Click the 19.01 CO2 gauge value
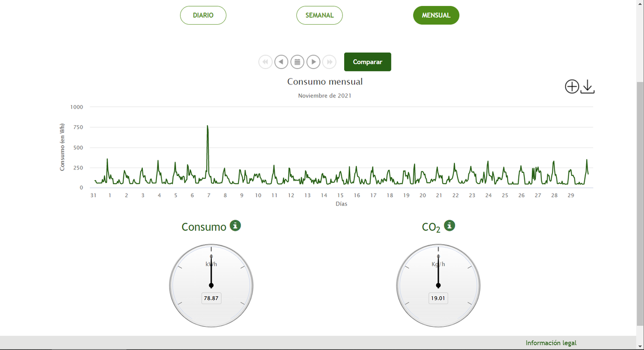This screenshot has width=644, height=350. [438, 298]
